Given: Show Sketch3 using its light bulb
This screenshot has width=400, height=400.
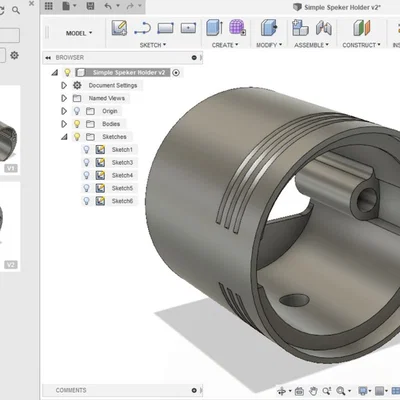Looking at the screenshot, I should (86, 162).
